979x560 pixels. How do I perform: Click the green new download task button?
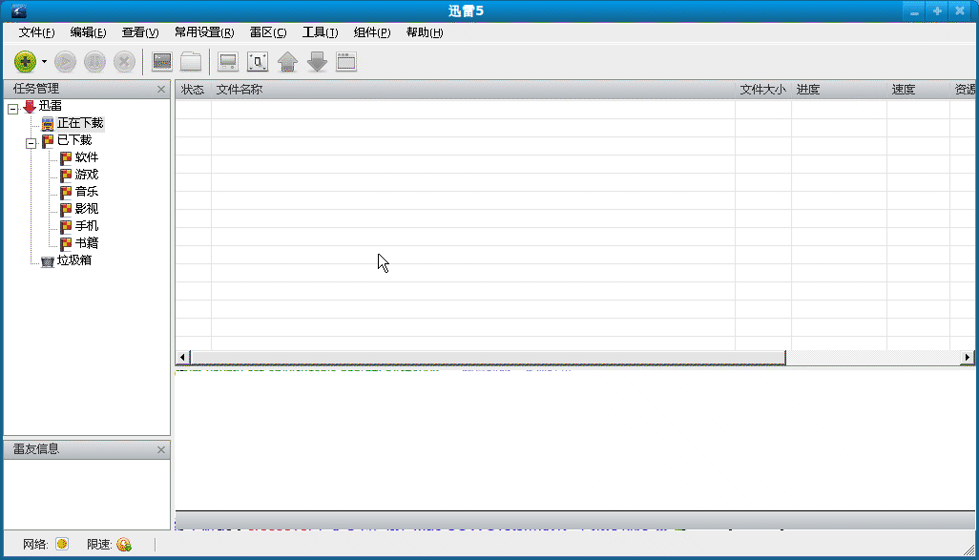[x=25, y=62]
